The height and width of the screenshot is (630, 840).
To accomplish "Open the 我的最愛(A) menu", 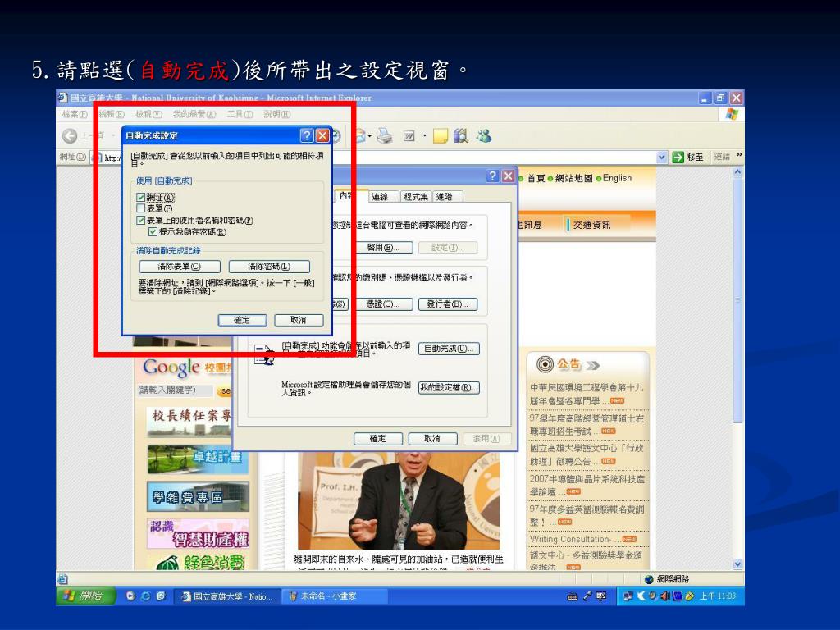I will (x=194, y=114).
